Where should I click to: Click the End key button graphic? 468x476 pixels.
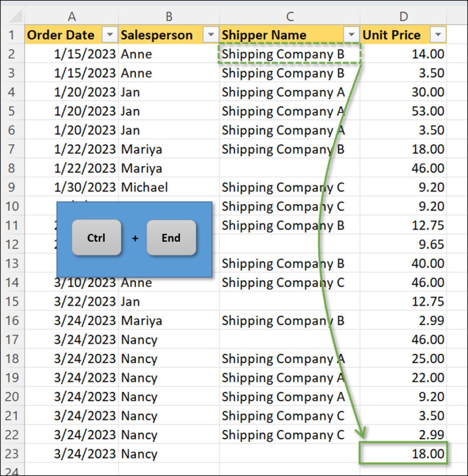[171, 238]
